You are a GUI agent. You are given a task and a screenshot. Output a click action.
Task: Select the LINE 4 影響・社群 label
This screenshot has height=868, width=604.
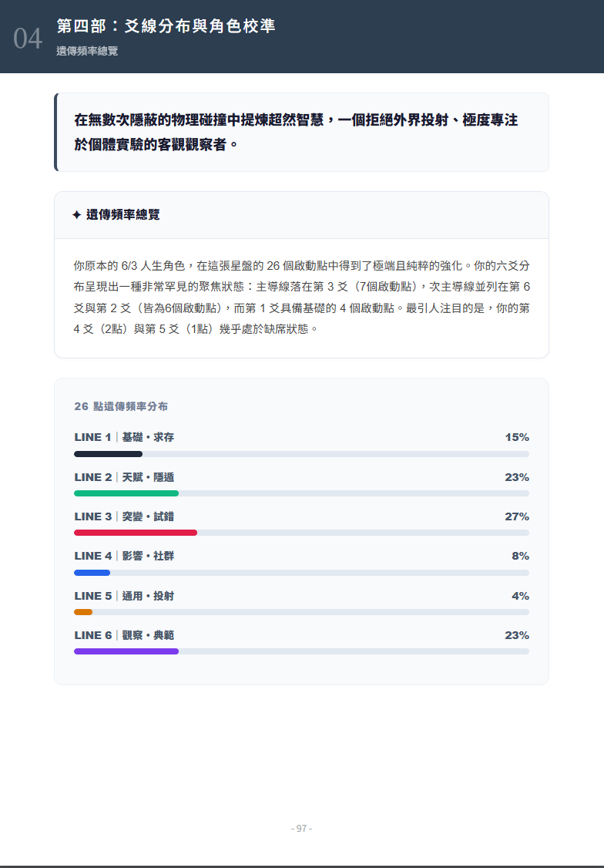point(124,556)
